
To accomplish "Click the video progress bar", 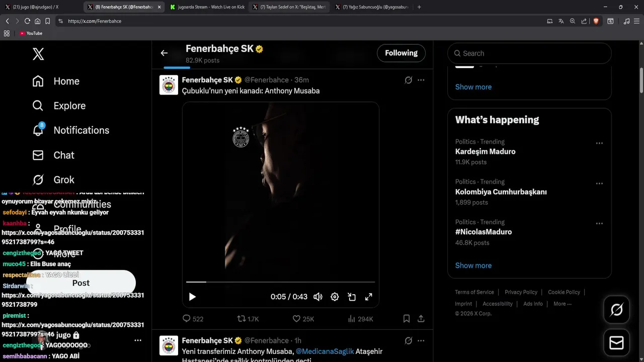I will point(280,282).
